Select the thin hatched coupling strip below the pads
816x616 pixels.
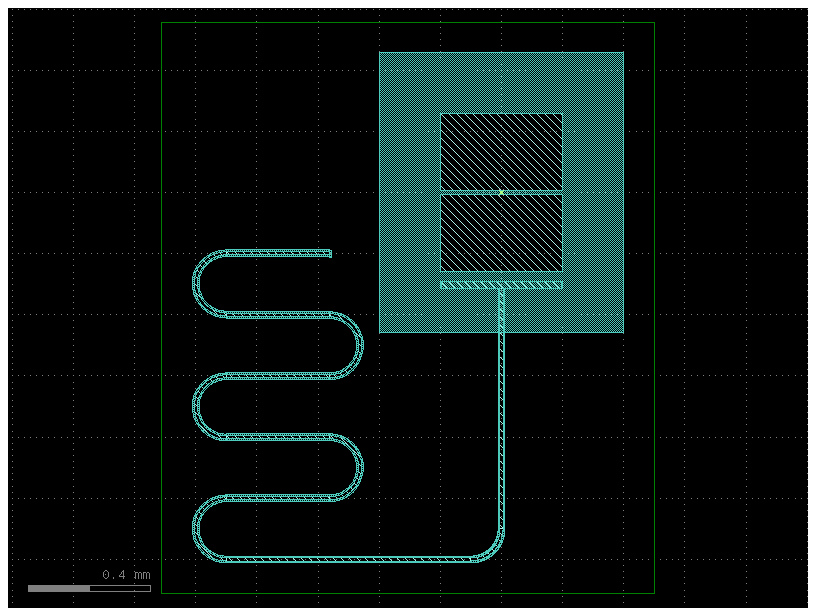501,285
